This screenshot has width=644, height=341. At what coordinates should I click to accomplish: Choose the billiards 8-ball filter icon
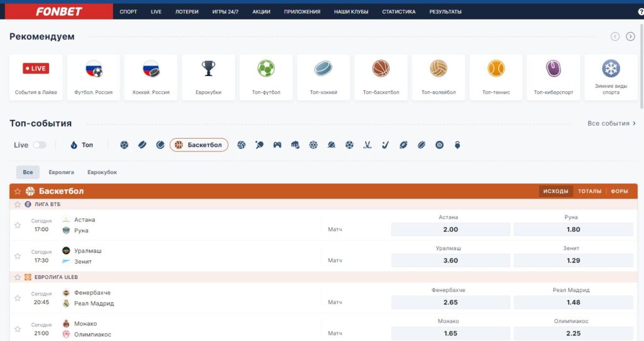coord(440,145)
